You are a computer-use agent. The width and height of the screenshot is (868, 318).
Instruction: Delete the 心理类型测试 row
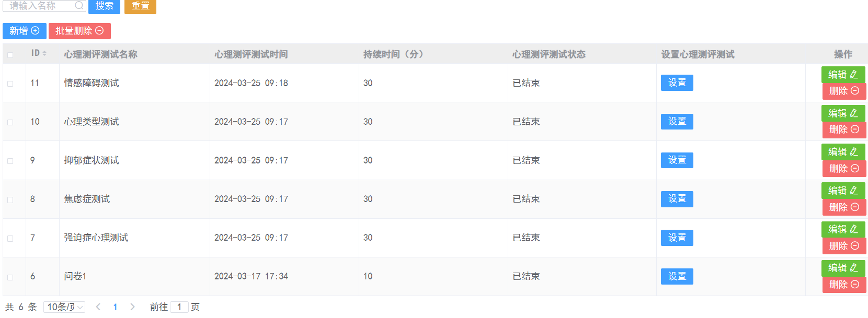coord(844,129)
